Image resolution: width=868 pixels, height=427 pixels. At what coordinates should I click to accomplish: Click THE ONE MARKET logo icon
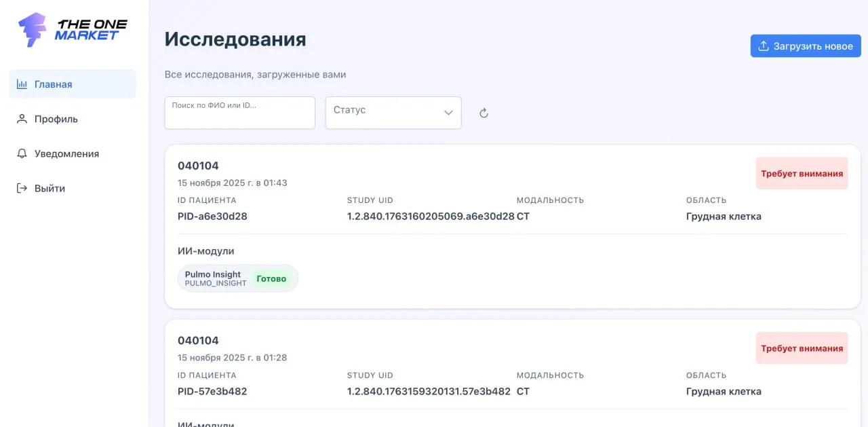(33, 29)
